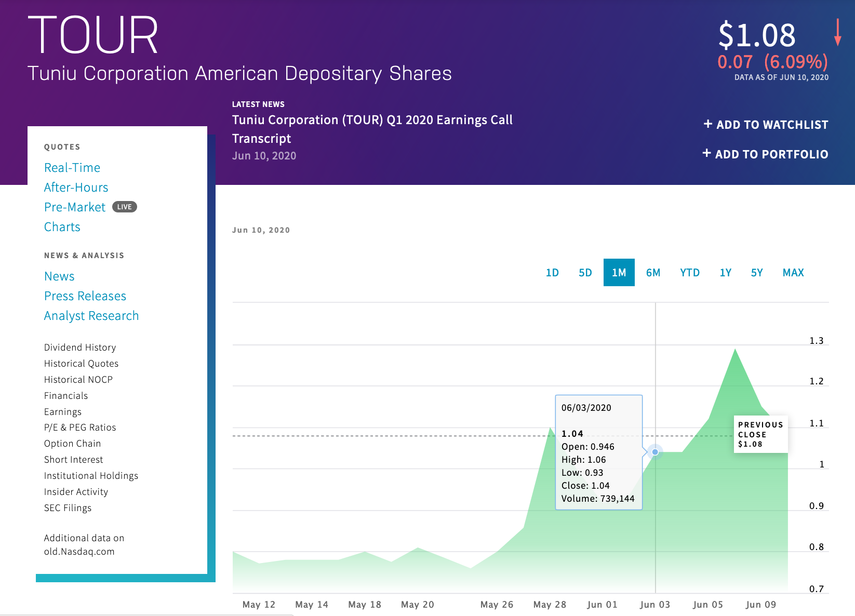This screenshot has height=616, width=855.
Task: View Short Interest data
Action: [74, 460]
